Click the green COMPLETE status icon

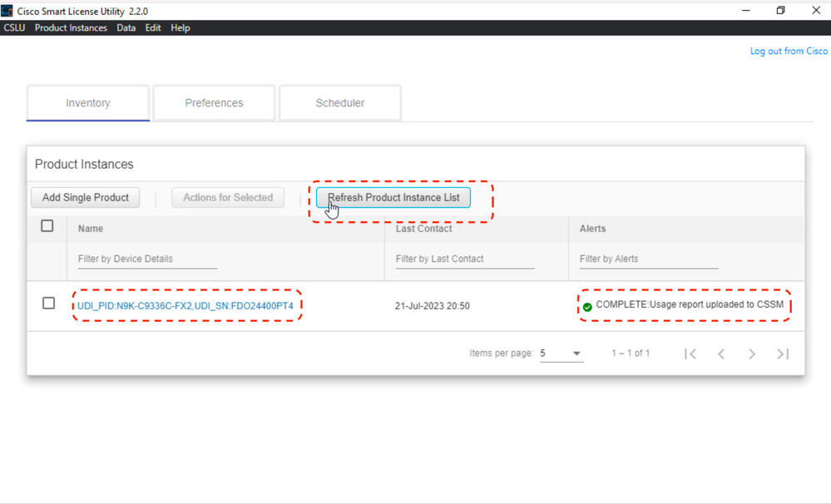tap(587, 305)
